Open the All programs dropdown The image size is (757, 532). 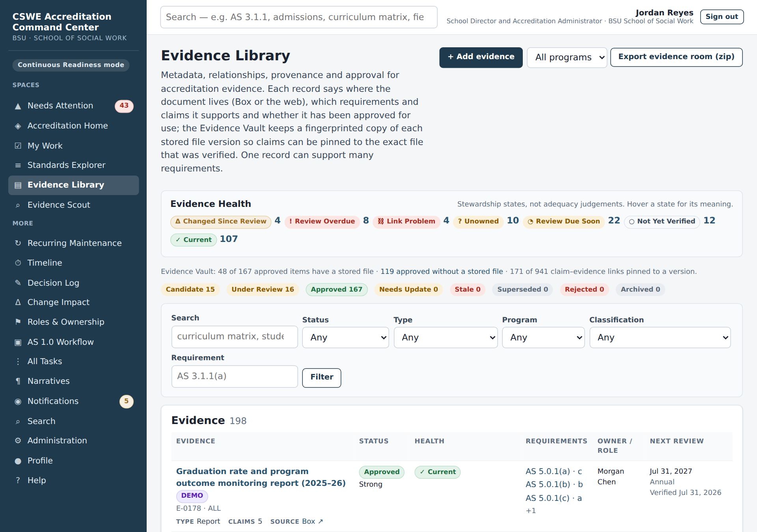pos(567,58)
